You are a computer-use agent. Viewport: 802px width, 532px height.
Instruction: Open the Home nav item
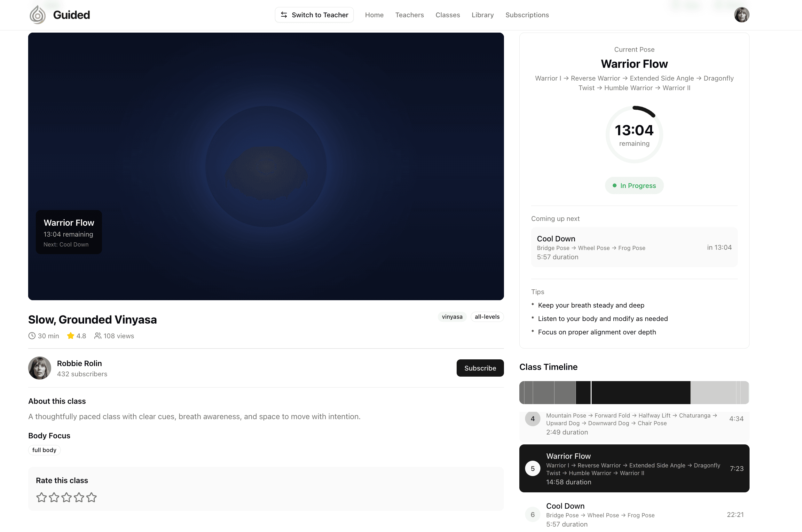click(x=374, y=15)
